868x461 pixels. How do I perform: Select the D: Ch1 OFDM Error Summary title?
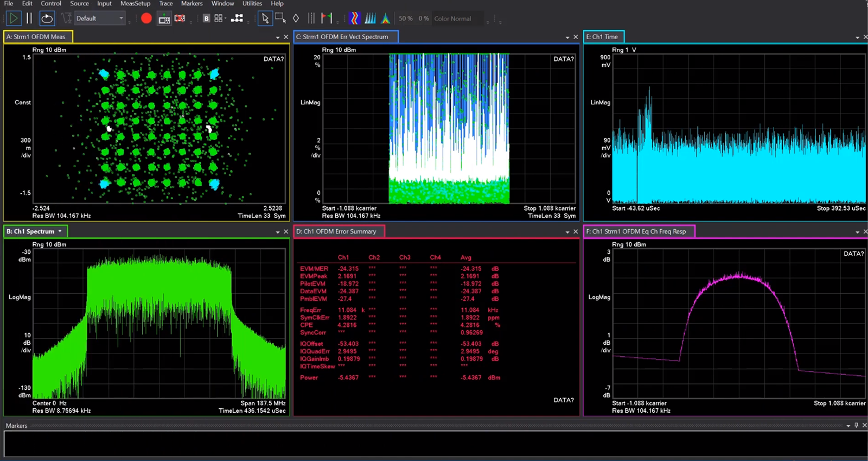pos(336,231)
